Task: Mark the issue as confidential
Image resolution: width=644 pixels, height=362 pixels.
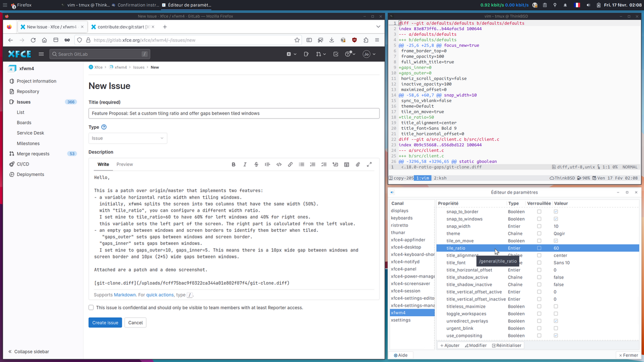Action: 91,307
